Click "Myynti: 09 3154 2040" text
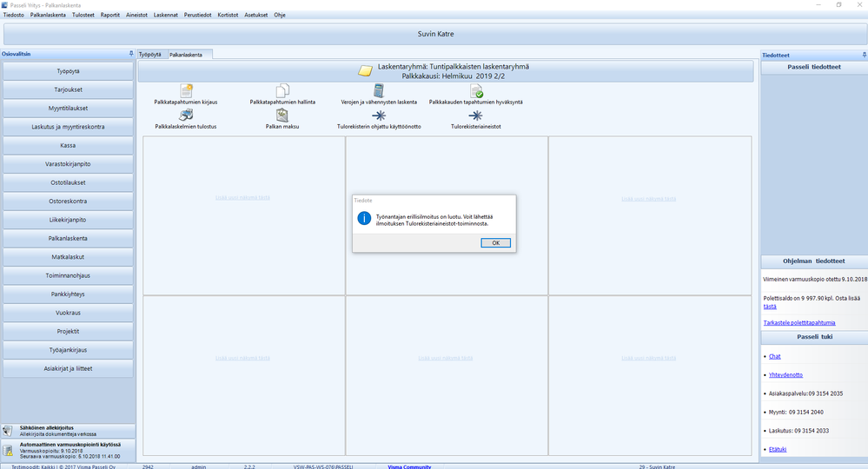The width and height of the screenshot is (868, 469). click(796, 412)
